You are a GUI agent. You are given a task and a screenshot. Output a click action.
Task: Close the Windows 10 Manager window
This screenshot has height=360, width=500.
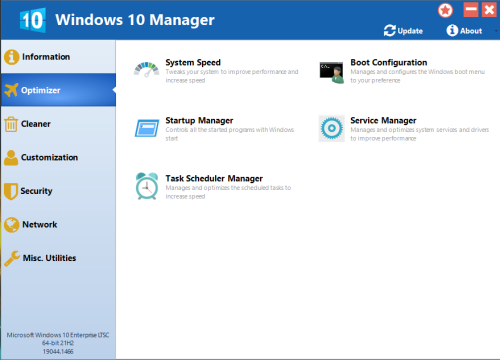[489, 10]
